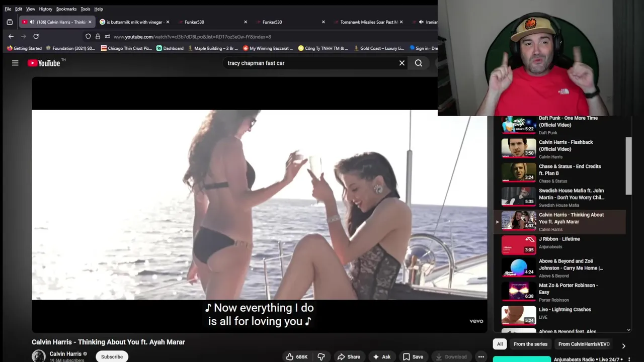644x362 pixels.
Task: Dislike the video with thumbs down
Action: click(x=321, y=356)
